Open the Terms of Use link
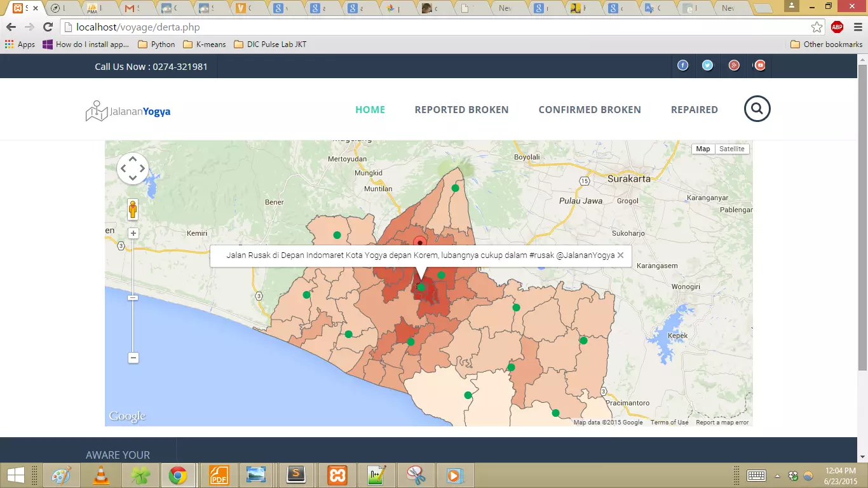868x488 pixels. 669,421
